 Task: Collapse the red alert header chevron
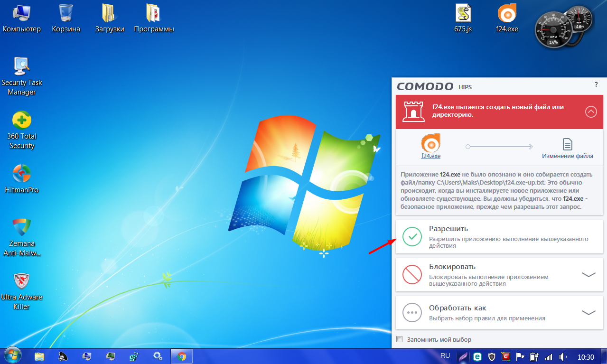point(591,112)
